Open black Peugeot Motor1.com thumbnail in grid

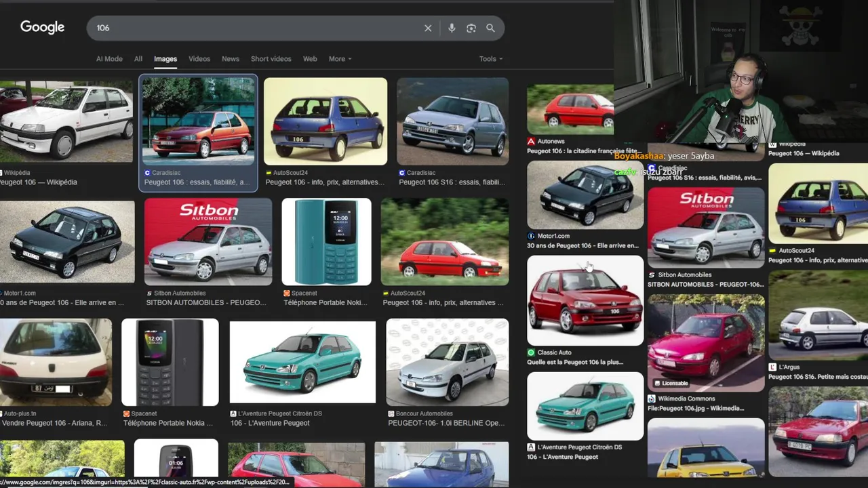(67, 241)
